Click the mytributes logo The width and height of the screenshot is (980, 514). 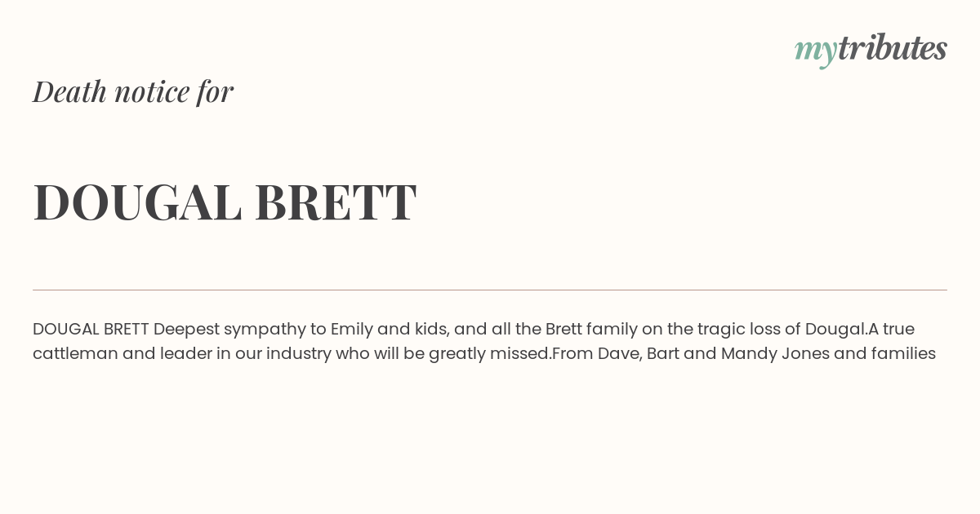871,51
